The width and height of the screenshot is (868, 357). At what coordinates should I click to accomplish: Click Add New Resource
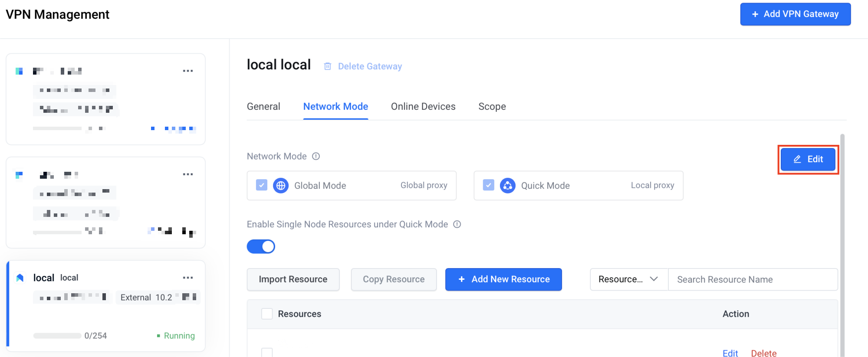click(x=503, y=279)
